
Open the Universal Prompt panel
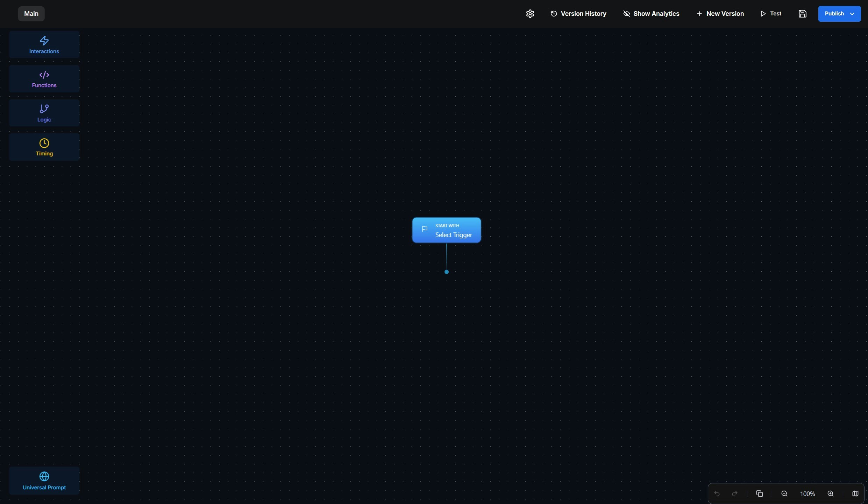click(x=44, y=480)
